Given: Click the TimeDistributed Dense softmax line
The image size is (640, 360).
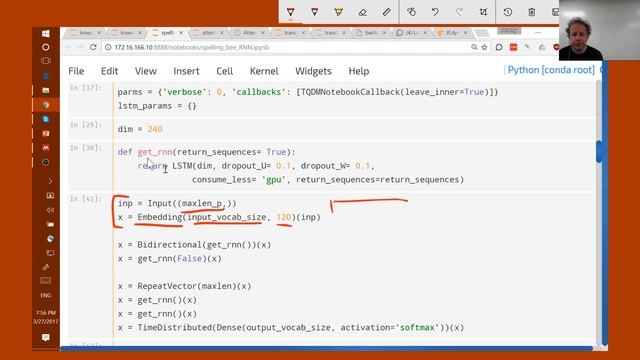Looking at the screenshot, I should pyautogui.click(x=291, y=327).
